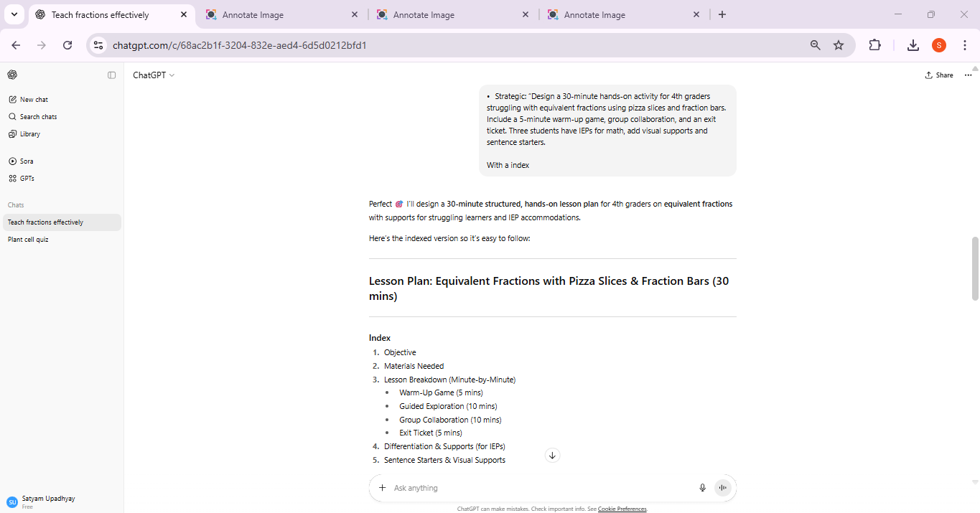This screenshot has width=980, height=513.
Task: Click the microphone dictate icon
Action: point(702,488)
